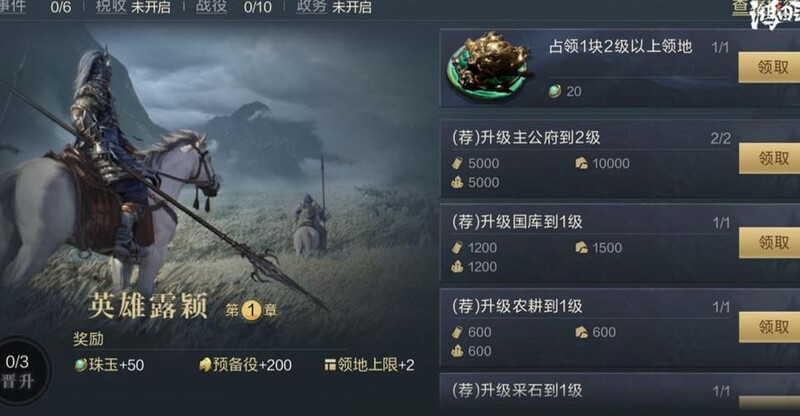Claim reward for 升级国库到1级
This screenshot has width=800, height=416.
tap(769, 242)
